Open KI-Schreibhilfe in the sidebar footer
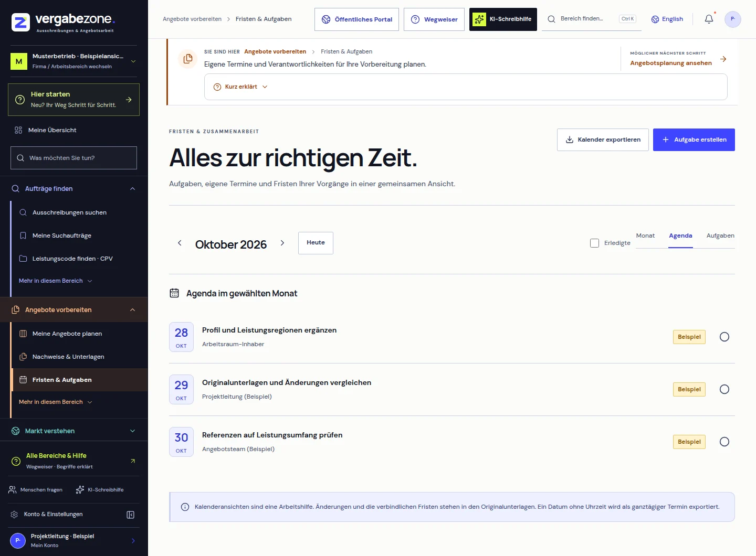 click(x=100, y=490)
